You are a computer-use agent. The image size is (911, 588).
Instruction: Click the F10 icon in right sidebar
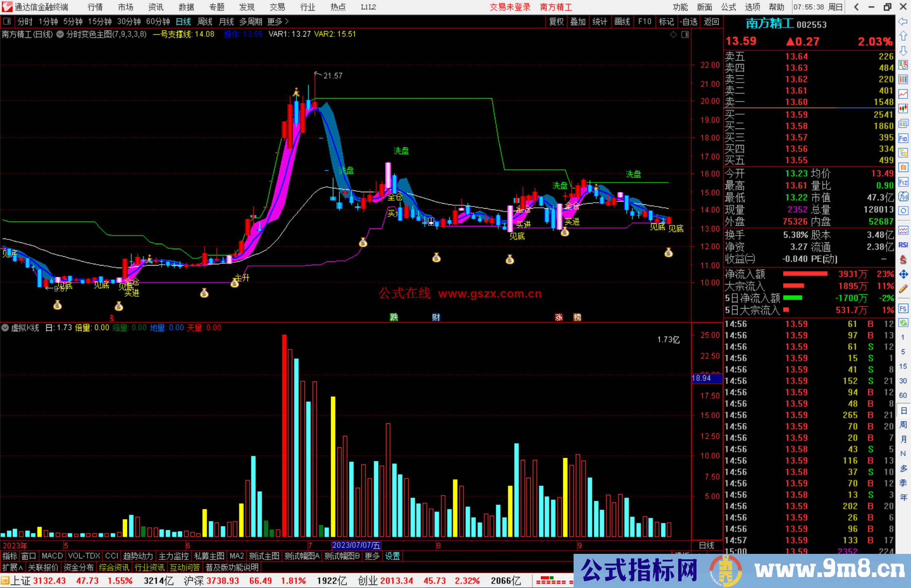903,138
